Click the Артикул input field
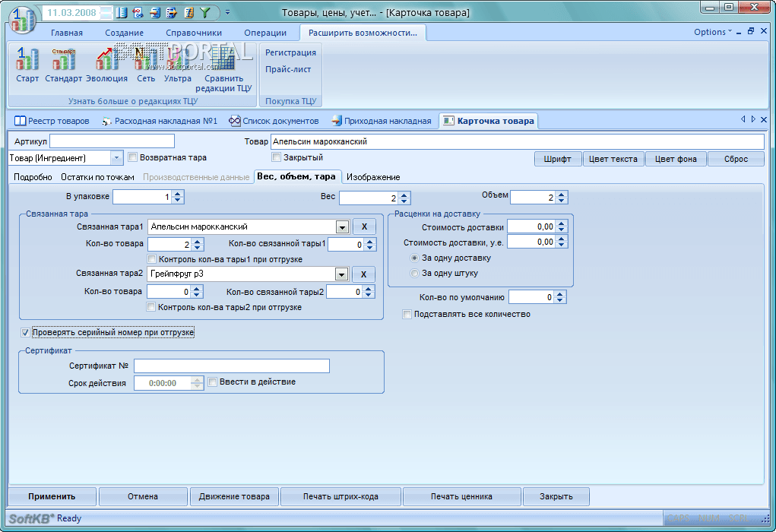Screen dimensions: 776x532 click(x=112, y=141)
